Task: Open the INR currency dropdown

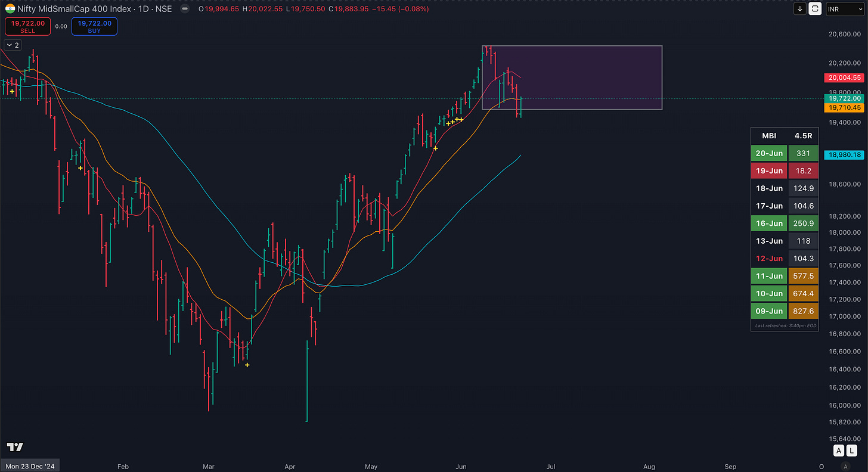Action: [x=844, y=9]
